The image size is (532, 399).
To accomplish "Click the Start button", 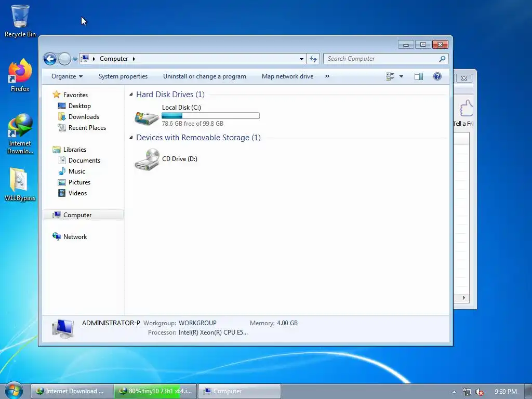I will click(14, 391).
